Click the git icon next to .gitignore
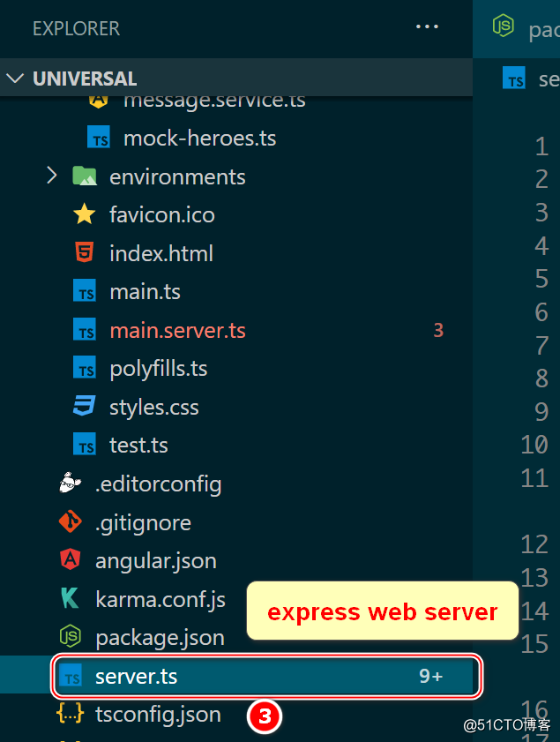This screenshot has width=560, height=742. coord(70,522)
